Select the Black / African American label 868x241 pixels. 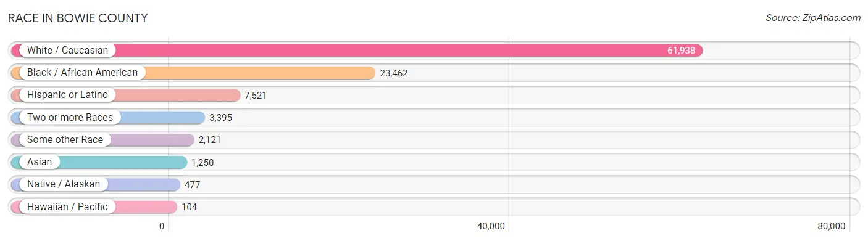[82, 73]
